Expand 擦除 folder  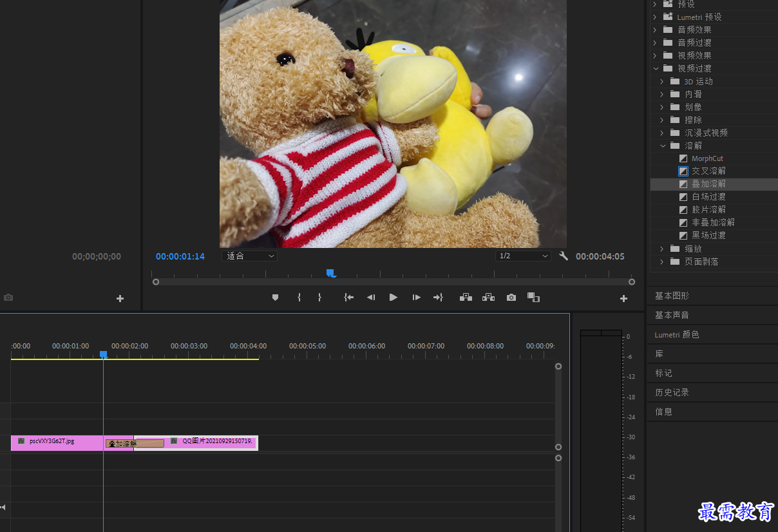click(663, 120)
